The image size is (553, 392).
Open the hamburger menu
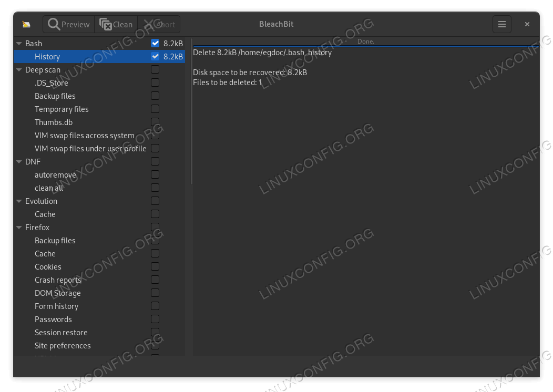click(502, 24)
